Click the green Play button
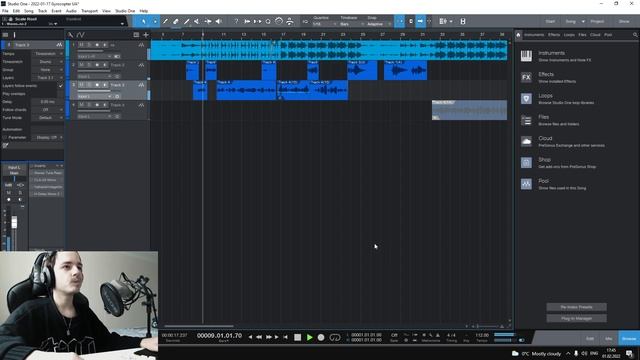This screenshot has height=360, width=640. 309,338
